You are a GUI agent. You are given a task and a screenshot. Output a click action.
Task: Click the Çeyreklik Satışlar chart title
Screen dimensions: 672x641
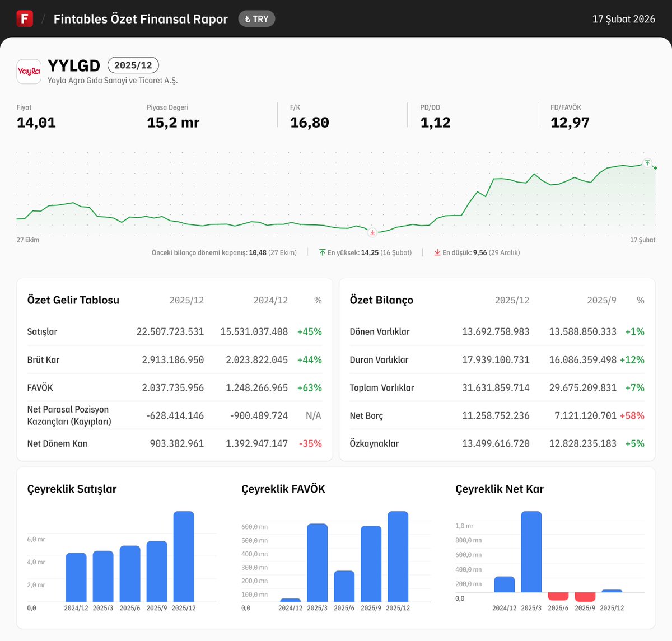pos(72,489)
